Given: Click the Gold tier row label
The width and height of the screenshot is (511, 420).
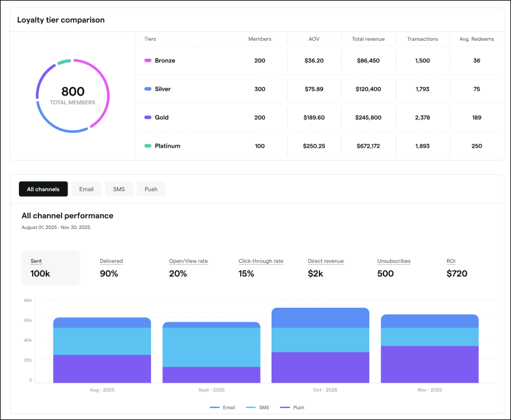Looking at the screenshot, I should coord(161,117).
